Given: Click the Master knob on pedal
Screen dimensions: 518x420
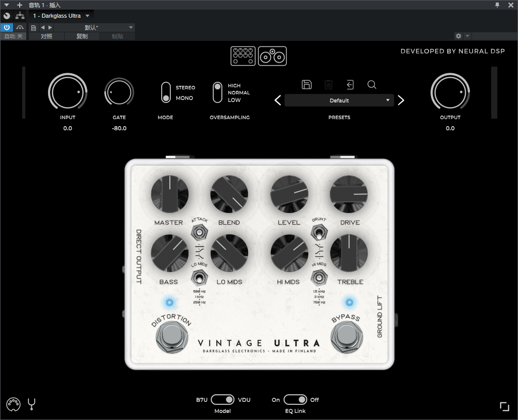Looking at the screenshot, I should coord(170,194).
